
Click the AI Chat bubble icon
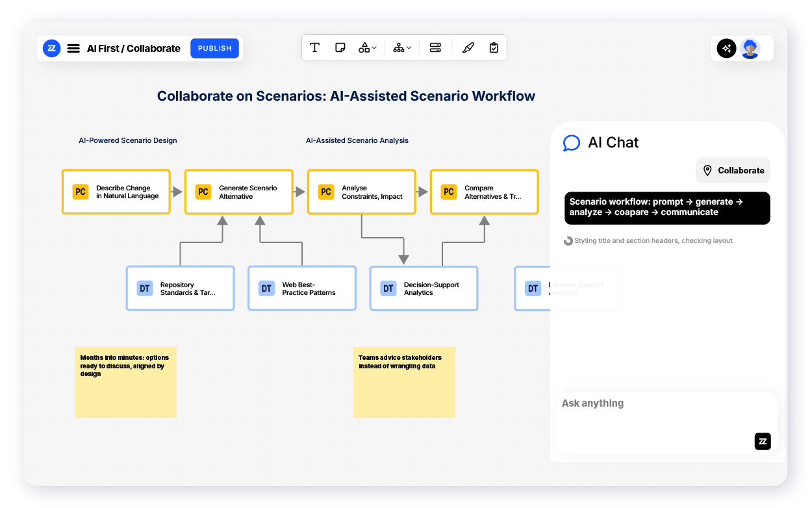[x=571, y=143]
